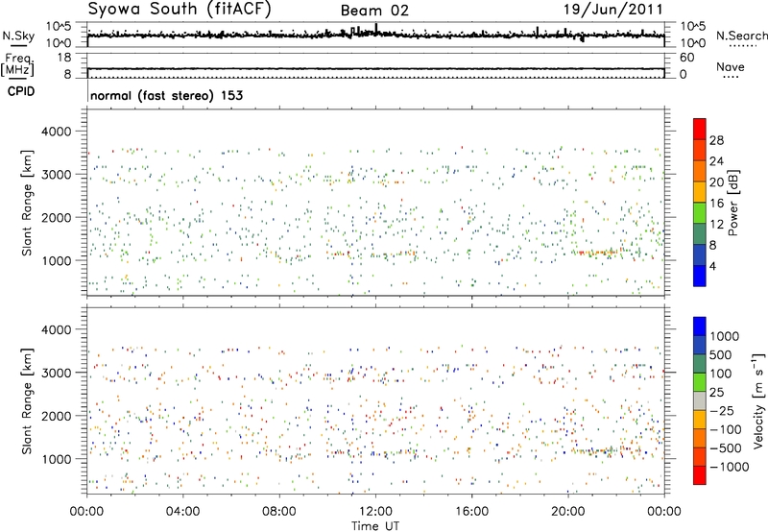Click the '12:00' time tick label
The image size is (768, 532).
click(x=375, y=512)
